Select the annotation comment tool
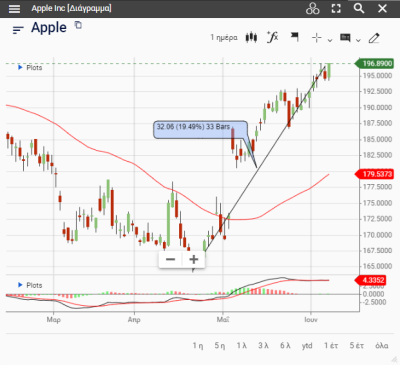 (x=345, y=38)
